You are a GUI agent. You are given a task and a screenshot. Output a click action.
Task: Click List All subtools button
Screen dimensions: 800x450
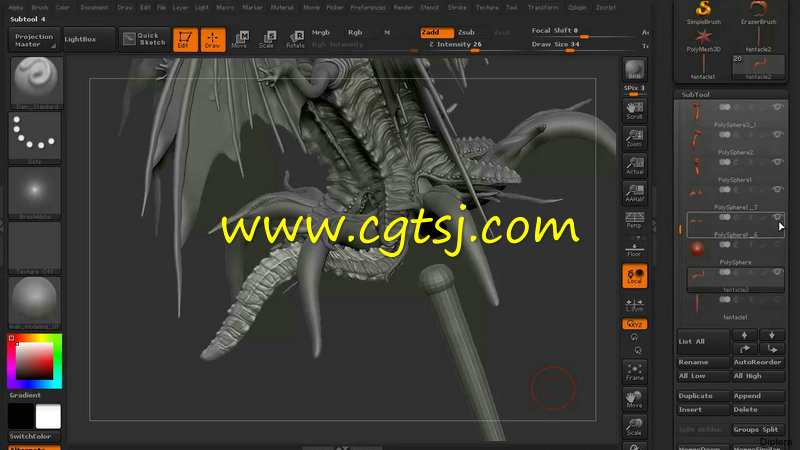coord(703,342)
